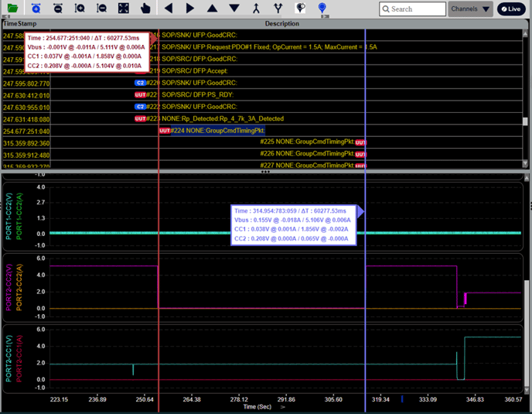Select packet #221 DFP PS_RDY row

click(263, 94)
